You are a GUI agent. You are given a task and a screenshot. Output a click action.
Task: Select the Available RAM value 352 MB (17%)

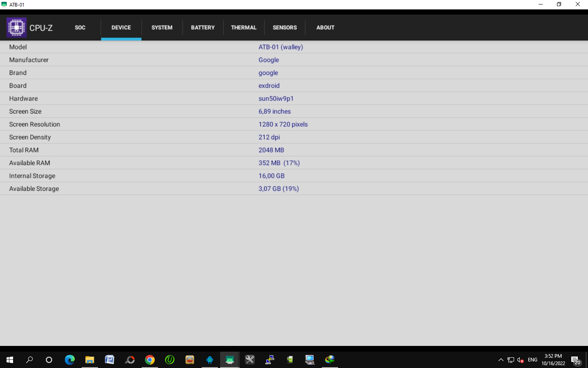(x=279, y=163)
